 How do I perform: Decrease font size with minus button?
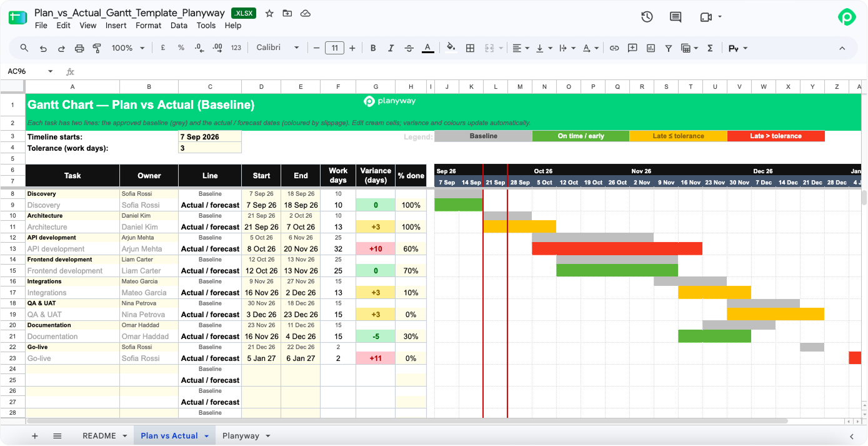pos(317,48)
